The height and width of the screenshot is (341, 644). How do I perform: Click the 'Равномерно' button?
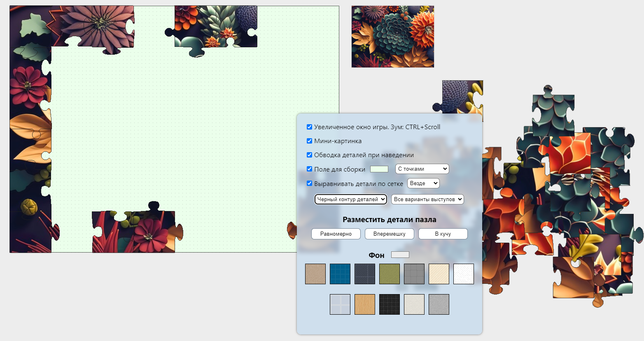coord(336,234)
